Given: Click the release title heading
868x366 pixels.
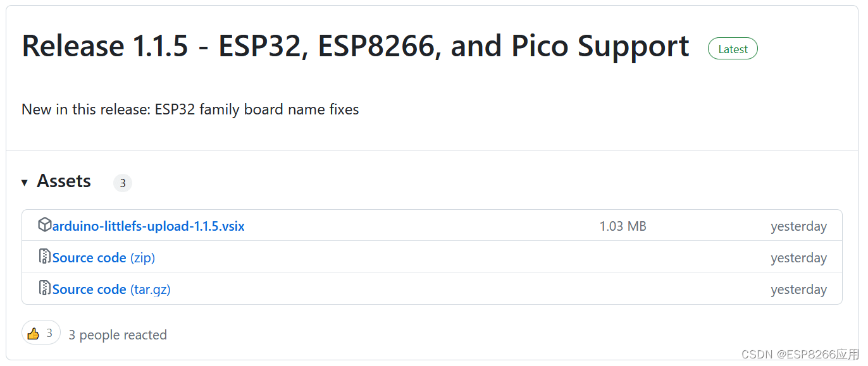Looking at the screenshot, I should [x=355, y=45].
